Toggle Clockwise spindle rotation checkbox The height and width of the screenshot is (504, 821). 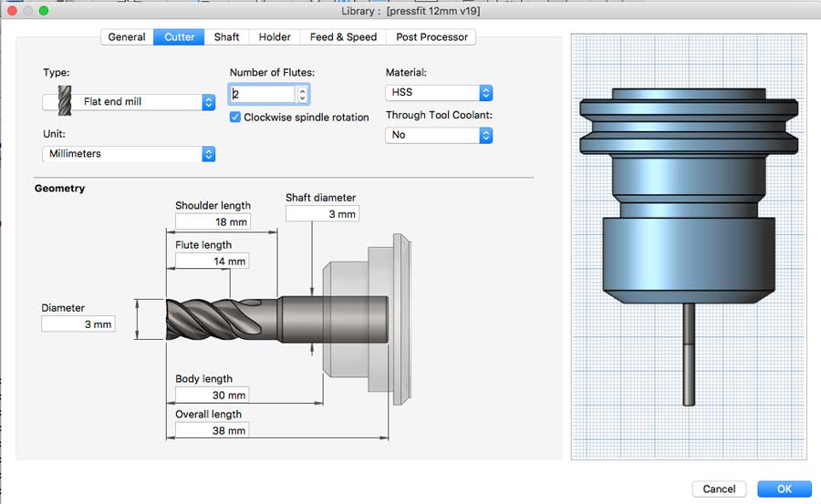tap(235, 118)
